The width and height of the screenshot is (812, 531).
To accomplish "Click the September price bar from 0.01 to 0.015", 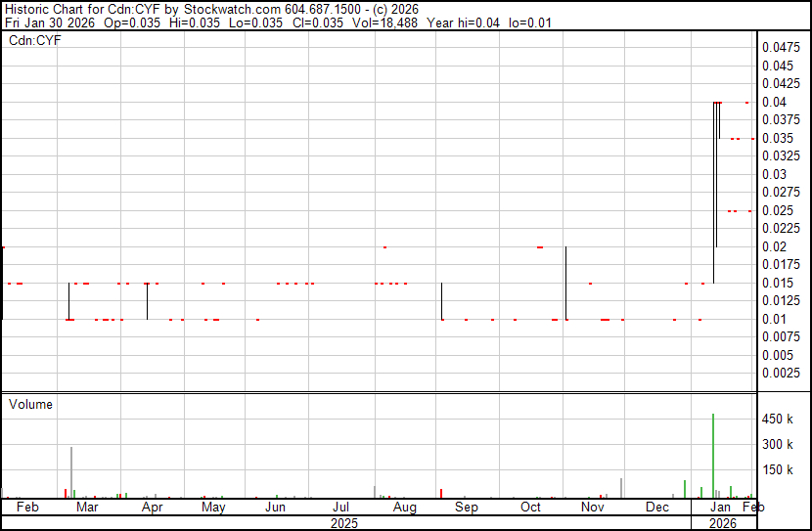I will pos(442,301).
